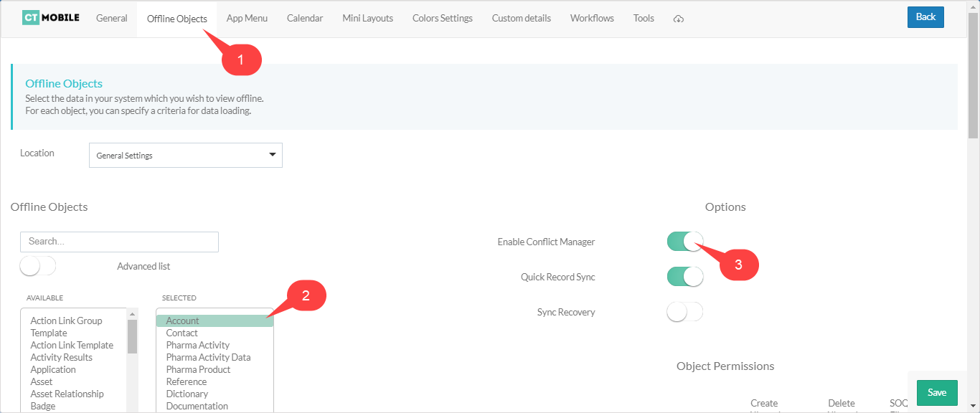Open the App Menu tab
The width and height of the screenshot is (980, 413).
(x=247, y=18)
